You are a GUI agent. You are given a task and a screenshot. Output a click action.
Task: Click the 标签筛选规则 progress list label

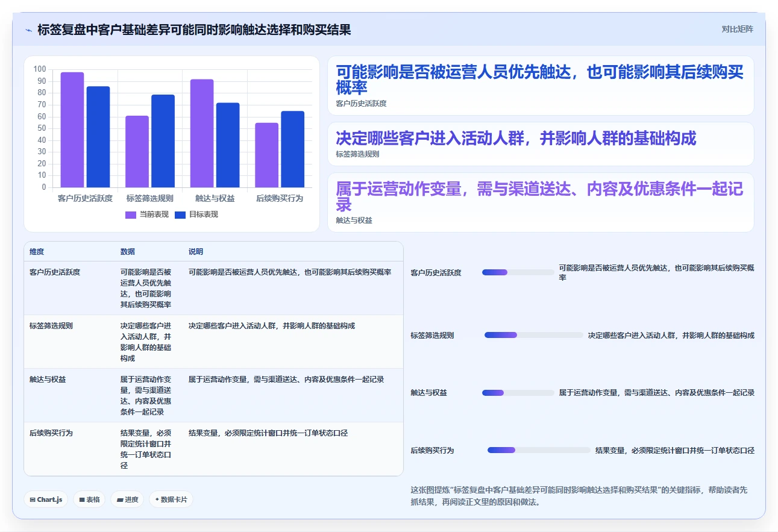[432, 336]
